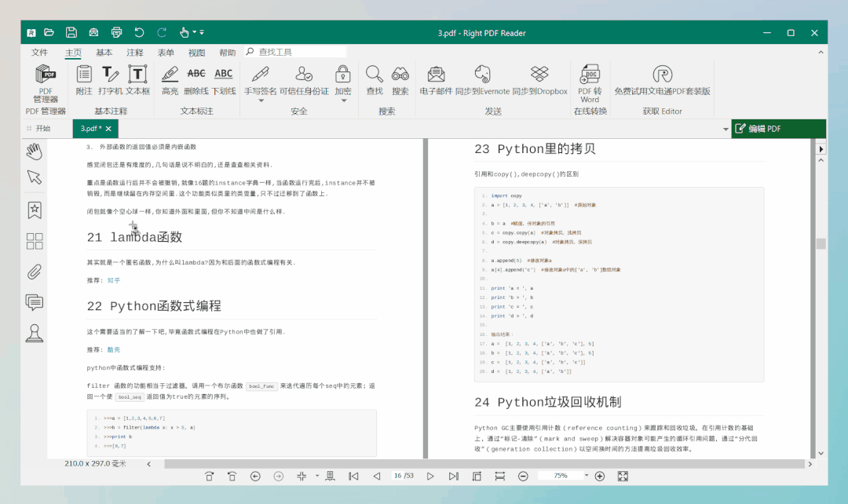Click fit width icon in bottom bar
848x504 pixels.
pyautogui.click(x=499, y=477)
